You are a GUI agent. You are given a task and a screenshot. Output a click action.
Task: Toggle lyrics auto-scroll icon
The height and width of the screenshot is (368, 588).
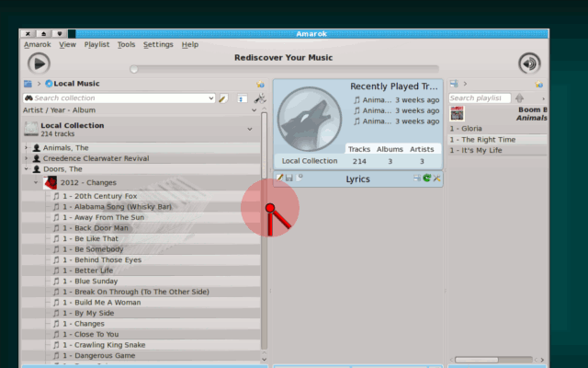click(417, 178)
